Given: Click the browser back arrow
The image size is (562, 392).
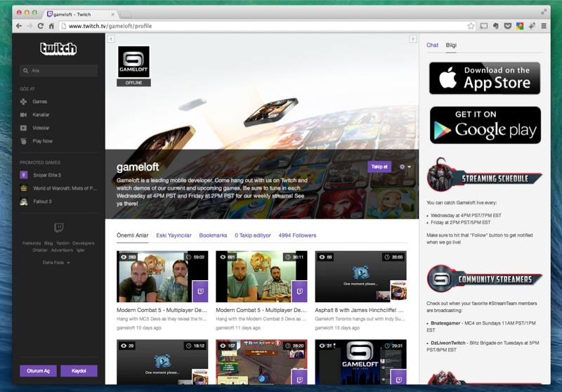Looking at the screenshot, I should tap(19, 26).
